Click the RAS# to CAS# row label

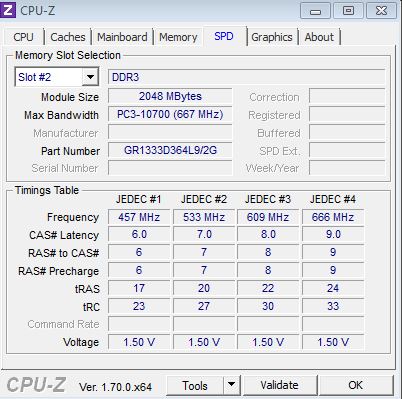[63, 253]
